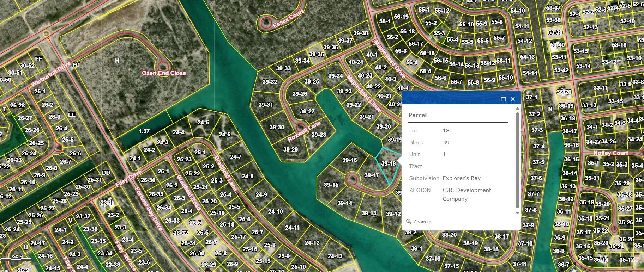Click parcel H near Oxen End Close

pos(117,61)
